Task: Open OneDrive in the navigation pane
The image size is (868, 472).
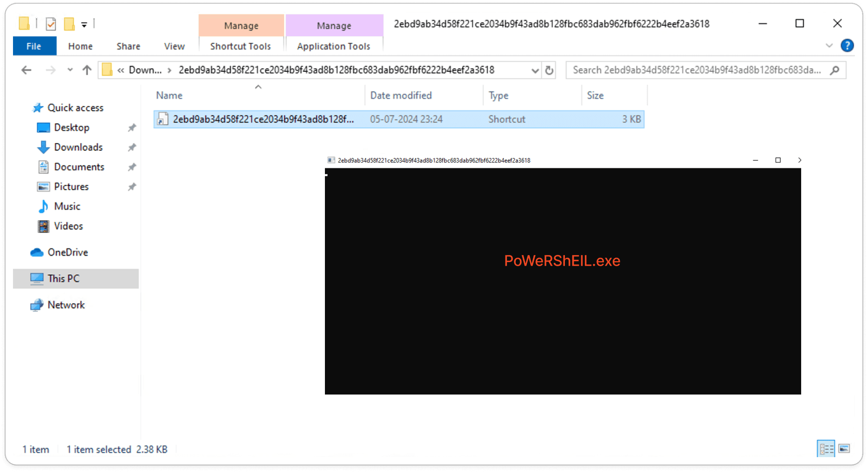Action: click(x=68, y=252)
